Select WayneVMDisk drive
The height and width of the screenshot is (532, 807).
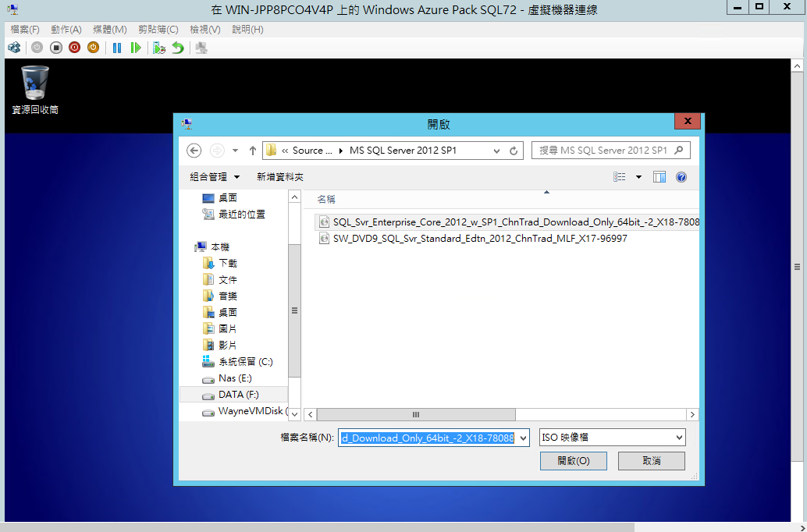pyautogui.click(x=245, y=411)
